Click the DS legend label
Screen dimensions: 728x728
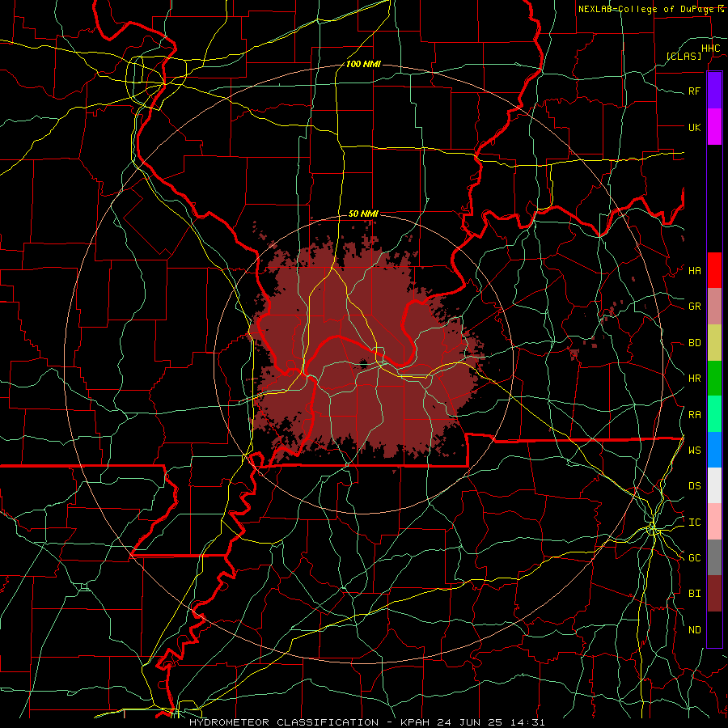tap(694, 486)
